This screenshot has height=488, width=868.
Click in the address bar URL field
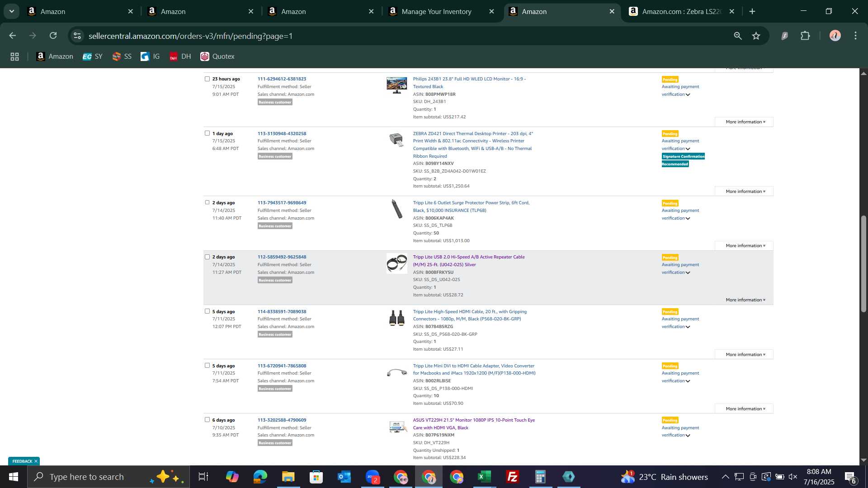407,36
